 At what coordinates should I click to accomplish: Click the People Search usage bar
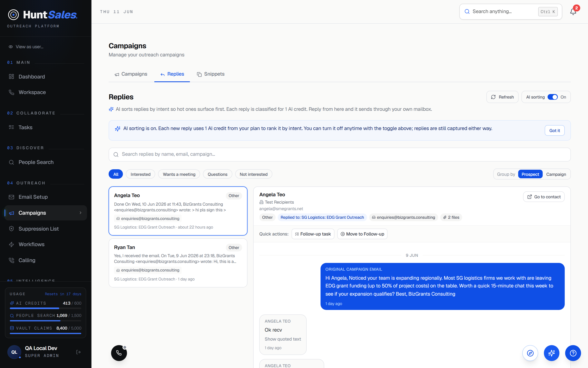click(46, 321)
